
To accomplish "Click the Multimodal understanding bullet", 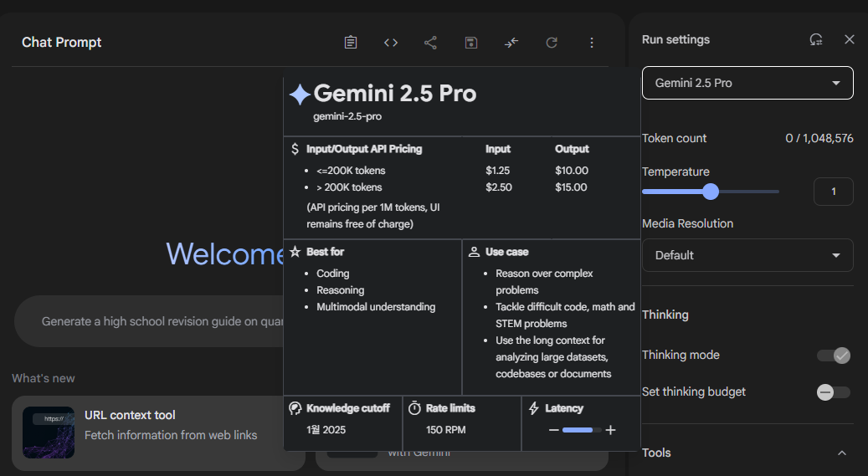I will [x=376, y=307].
